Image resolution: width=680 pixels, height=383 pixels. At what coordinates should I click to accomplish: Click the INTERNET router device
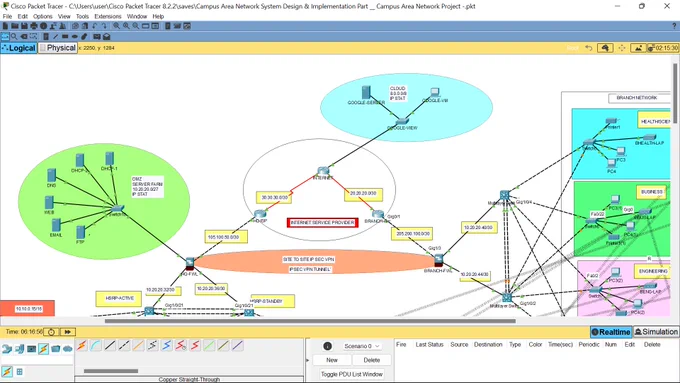pos(323,171)
